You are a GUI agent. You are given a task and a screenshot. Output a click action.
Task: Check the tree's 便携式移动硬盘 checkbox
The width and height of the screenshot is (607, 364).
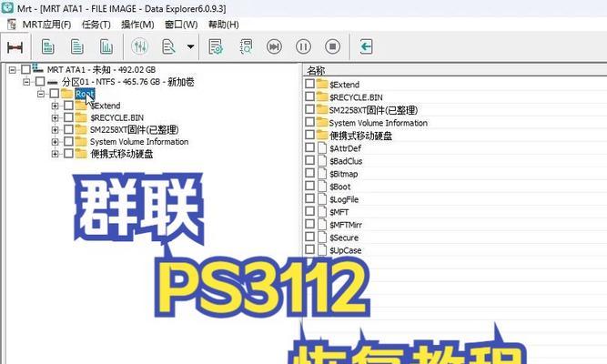[68, 154]
